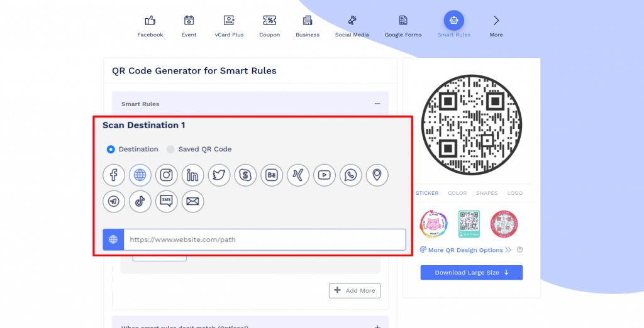The height and width of the screenshot is (328, 644).
Task: Choose website globe as destination
Action: click(140, 175)
